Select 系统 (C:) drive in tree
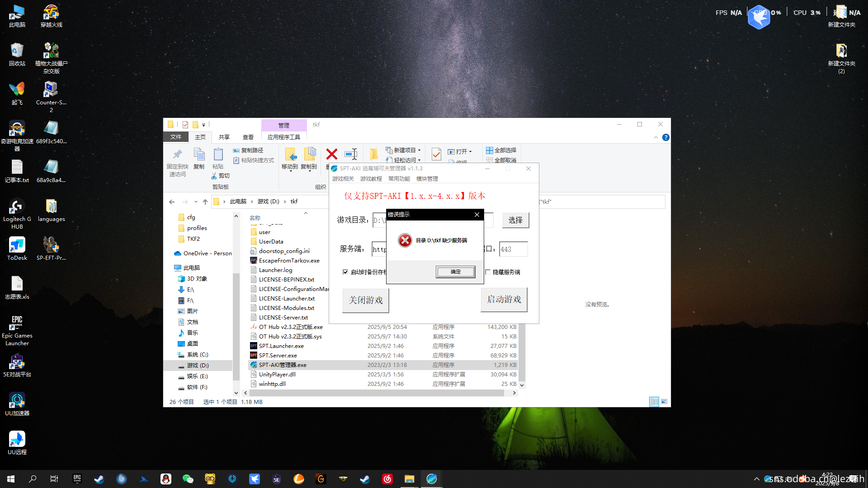This screenshot has width=868, height=488. pyautogui.click(x=198, y=355)
